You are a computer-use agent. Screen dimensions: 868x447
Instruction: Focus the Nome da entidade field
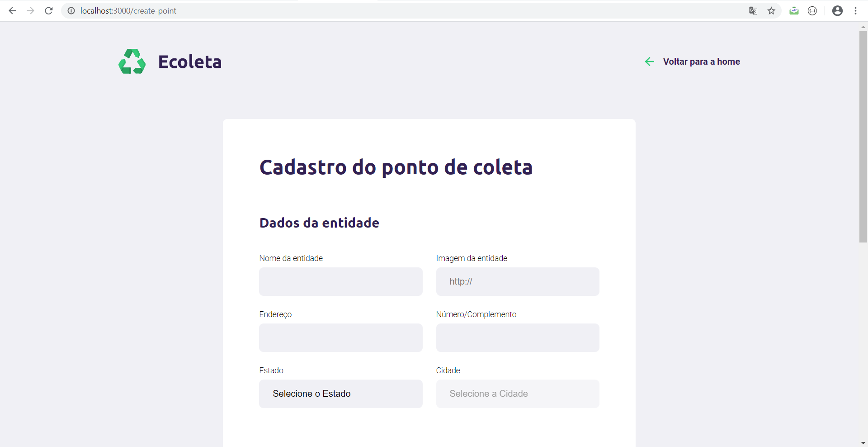tap(340, 281)
